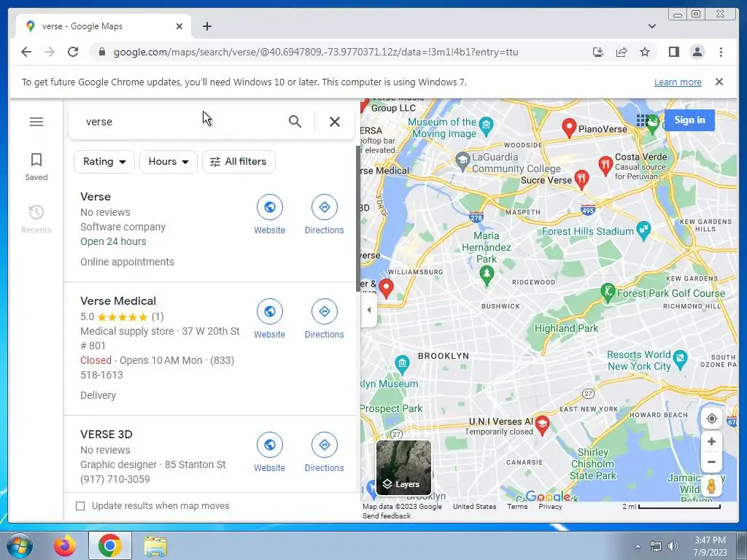
Task: Open the tab search dropdown arrow
Action: [651, 26]
